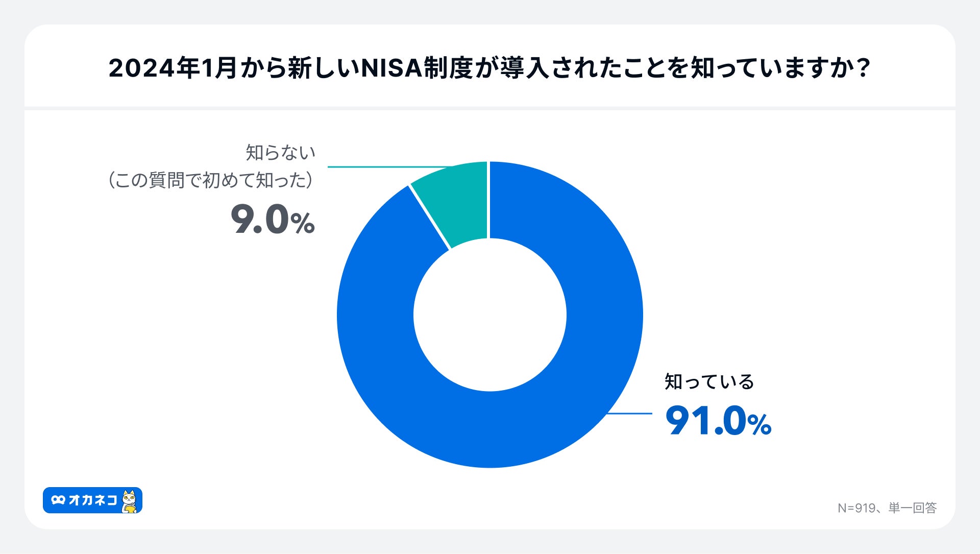Click the 知っている label

[709, 382]
